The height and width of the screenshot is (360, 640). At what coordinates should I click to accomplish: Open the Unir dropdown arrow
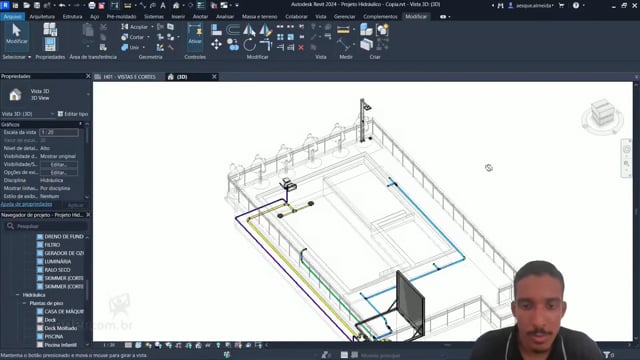[x=144, y=47]
